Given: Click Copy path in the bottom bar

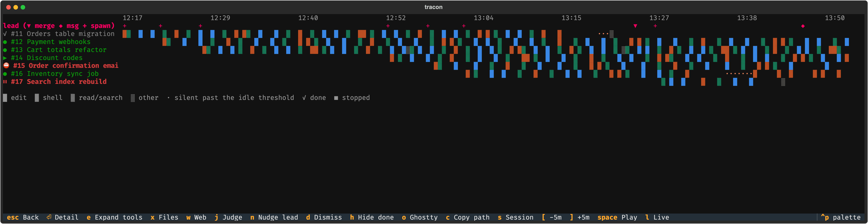Looking at the screenshot, I should [x=468, y=218].
